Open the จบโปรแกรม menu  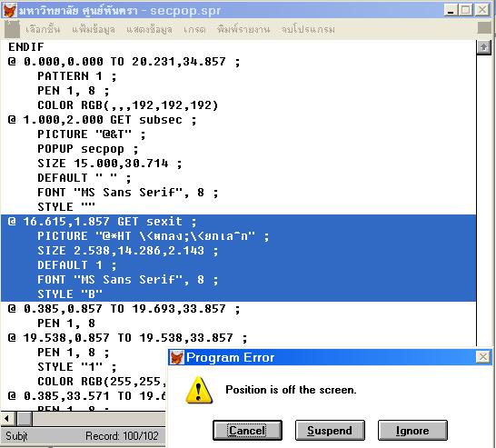coord(308,29)
